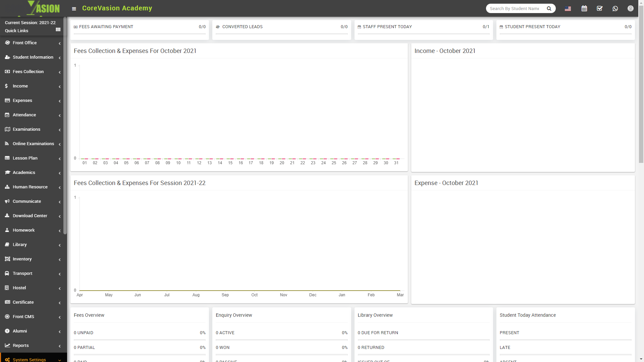Click the Attendance calendar-check icon

click(x=7, y=115)
